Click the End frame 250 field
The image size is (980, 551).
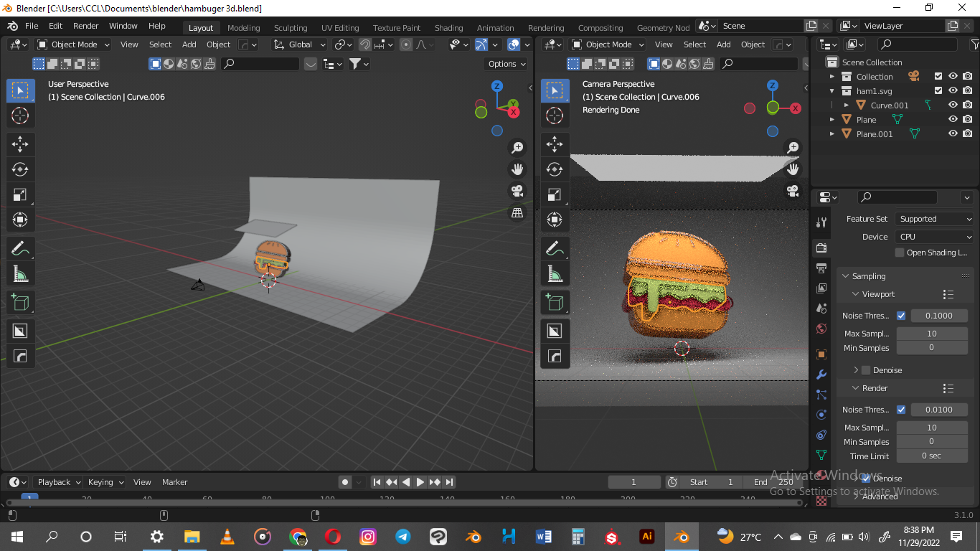point(773,482)
